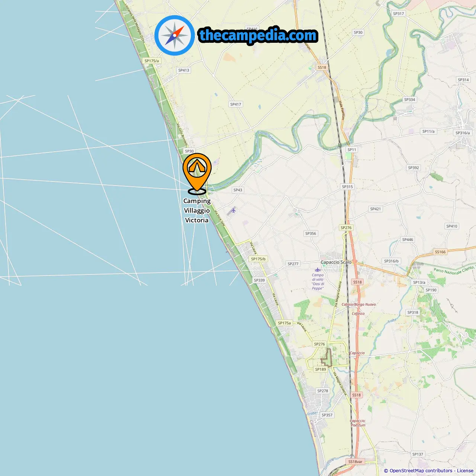Image resolution: width=476 pixels, height=476 pixels.
Task: Click the Parco Nazionale Cilento label
Action: pos(454,270)
